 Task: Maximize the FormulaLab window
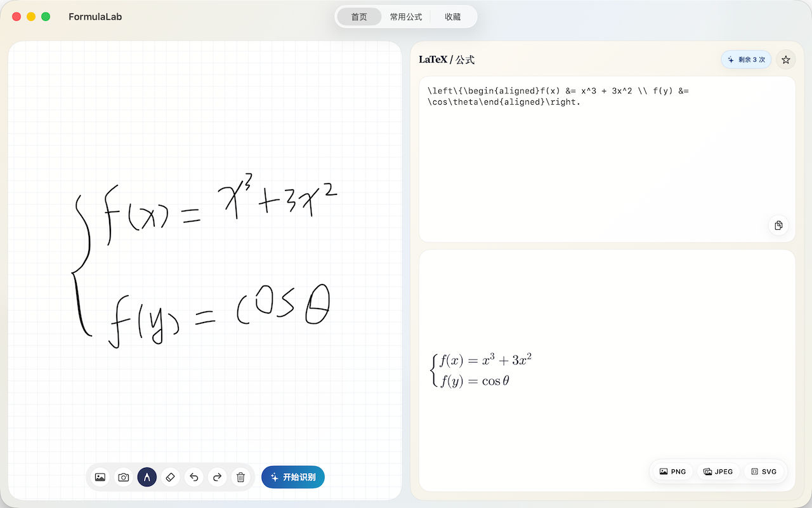(46, 17)
